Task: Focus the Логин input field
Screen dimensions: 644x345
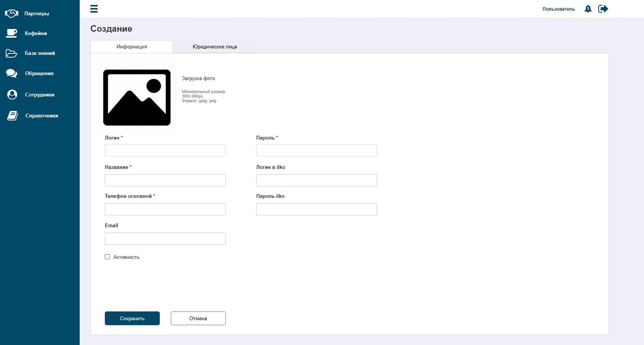Action: (x=165, y=150)
